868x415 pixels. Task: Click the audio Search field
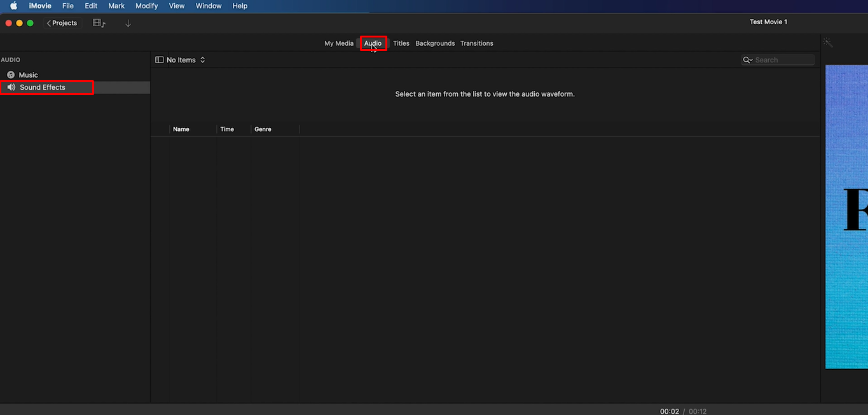click(778, 60)
